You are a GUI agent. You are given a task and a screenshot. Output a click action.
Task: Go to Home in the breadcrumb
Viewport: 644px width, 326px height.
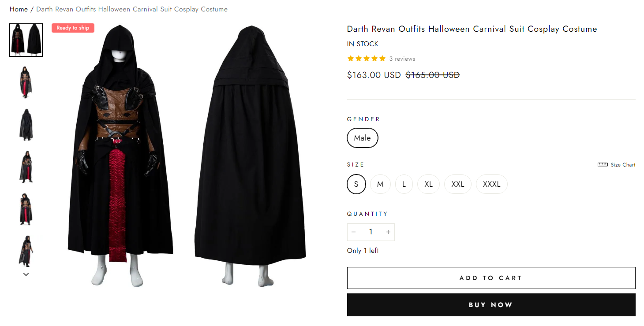point(19,9)
